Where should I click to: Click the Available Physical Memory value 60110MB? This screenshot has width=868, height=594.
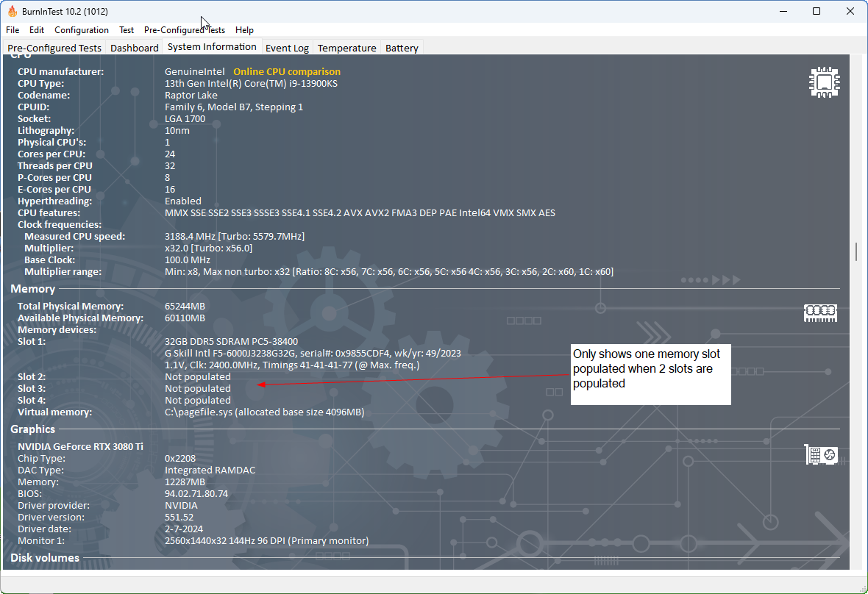tap(185, 318)
